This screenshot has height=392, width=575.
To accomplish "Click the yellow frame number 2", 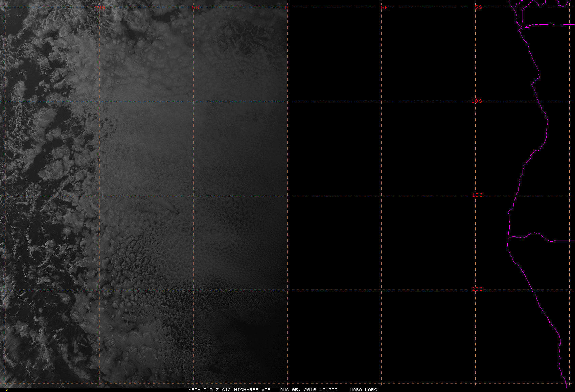I will [x=6, y=390].
